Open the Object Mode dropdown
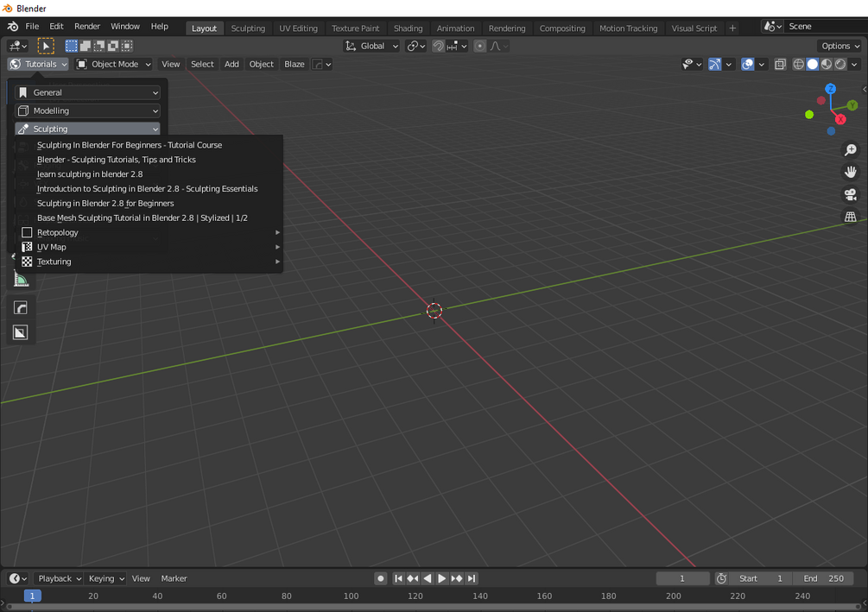Image resolution: width=868 pixels, height=612 pixels. (x=113, y=64)
